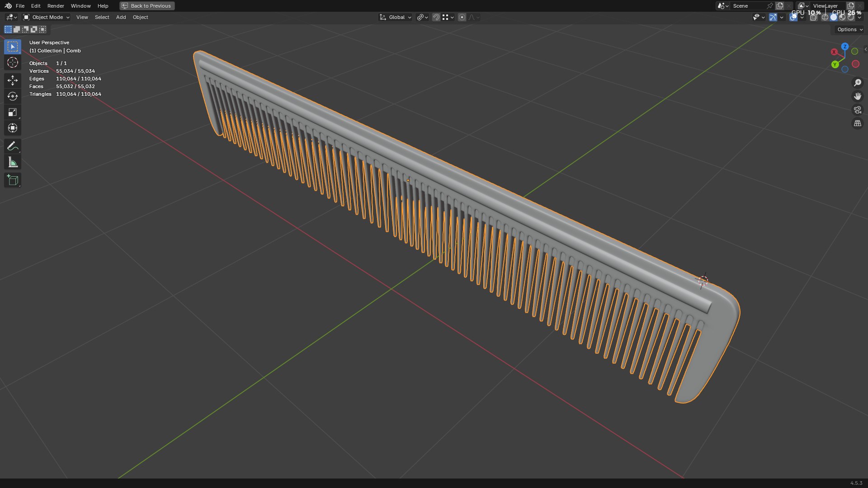Select the Rotate tool
Screen dimensions: 868x488
[x=13, y=96]
